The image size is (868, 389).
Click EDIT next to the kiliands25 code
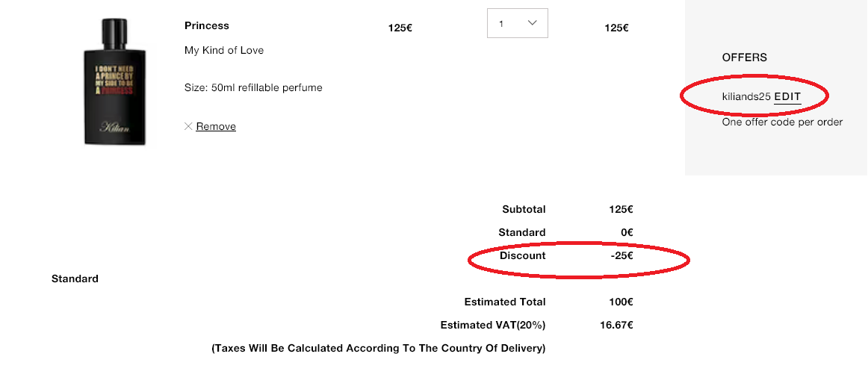coord(787,96)
